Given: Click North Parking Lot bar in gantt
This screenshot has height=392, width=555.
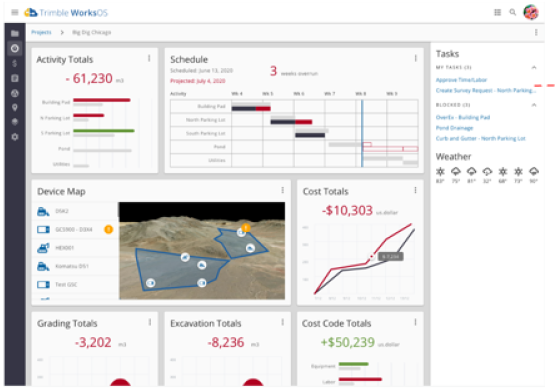Looking at the screenshot, I should point(291,122).
